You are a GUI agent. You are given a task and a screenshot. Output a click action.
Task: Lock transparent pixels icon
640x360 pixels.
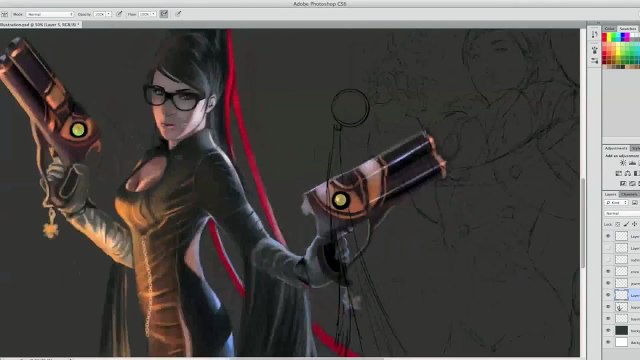click(618, 224)
